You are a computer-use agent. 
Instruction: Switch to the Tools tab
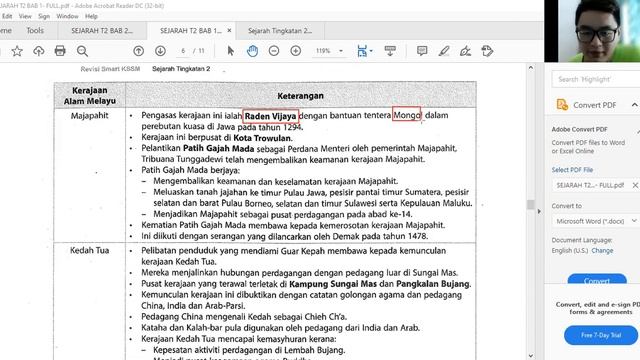pyautogui.click(x=35, y=31)
